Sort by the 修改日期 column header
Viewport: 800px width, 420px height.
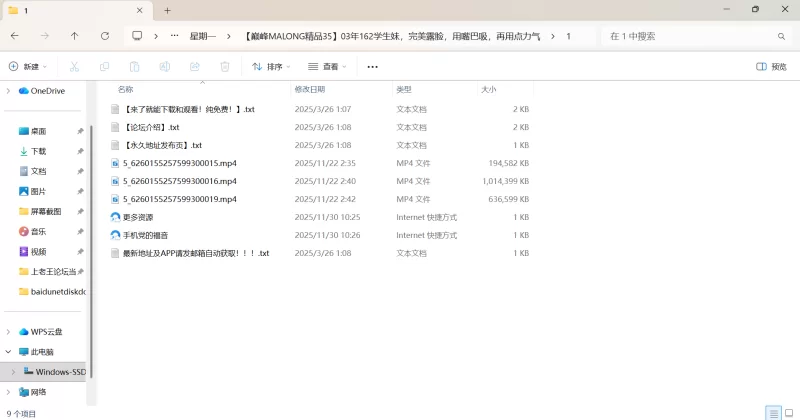click(310, 89)
